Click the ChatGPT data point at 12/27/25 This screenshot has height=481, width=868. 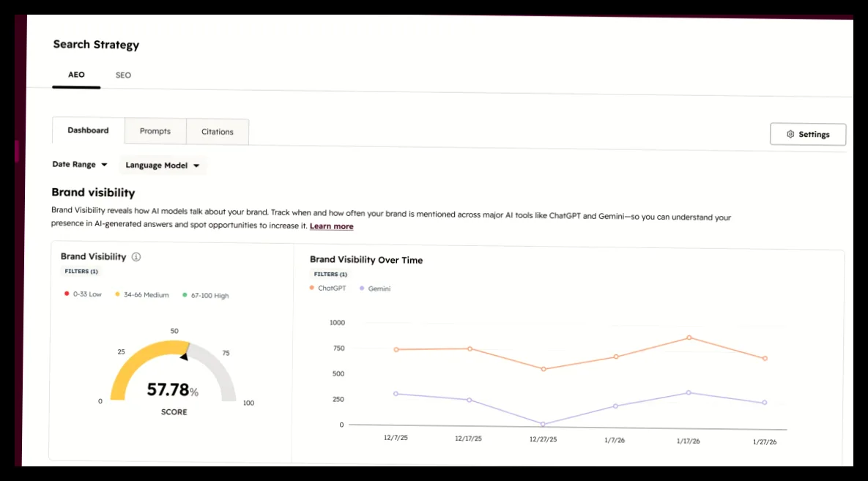pos(544,369)
